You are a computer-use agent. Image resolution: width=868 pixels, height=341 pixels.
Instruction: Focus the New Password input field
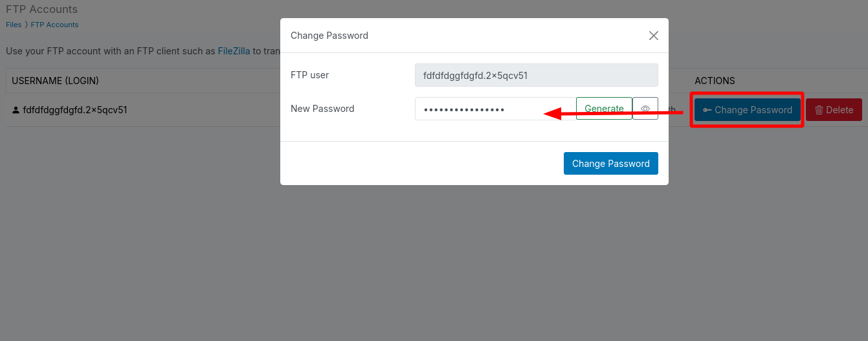[496, 109]
